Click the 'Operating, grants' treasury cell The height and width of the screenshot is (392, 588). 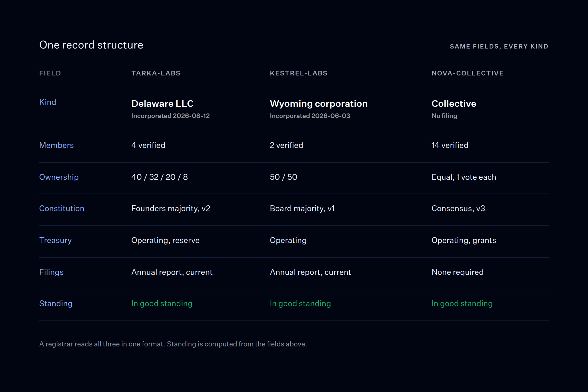click(464, 241)
